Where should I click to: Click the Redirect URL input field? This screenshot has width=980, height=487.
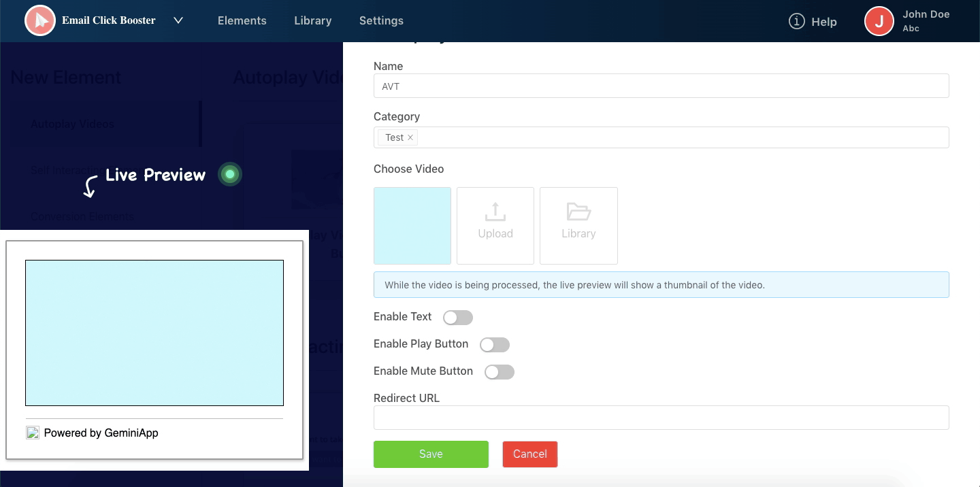point(661,418)
